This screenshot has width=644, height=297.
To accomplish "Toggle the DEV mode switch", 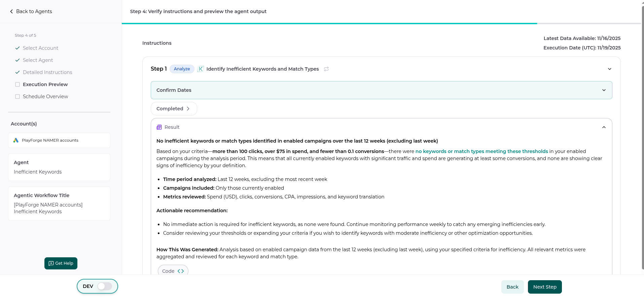I will coord(105,286).
